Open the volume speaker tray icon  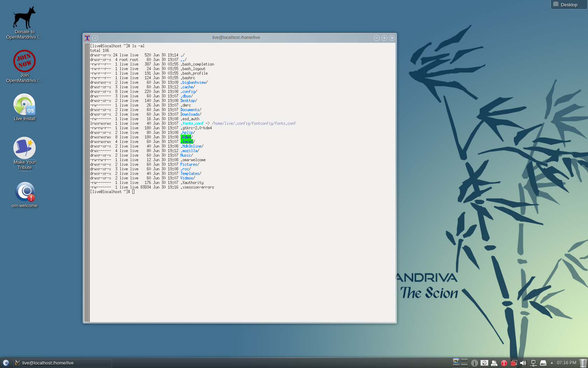523,363
